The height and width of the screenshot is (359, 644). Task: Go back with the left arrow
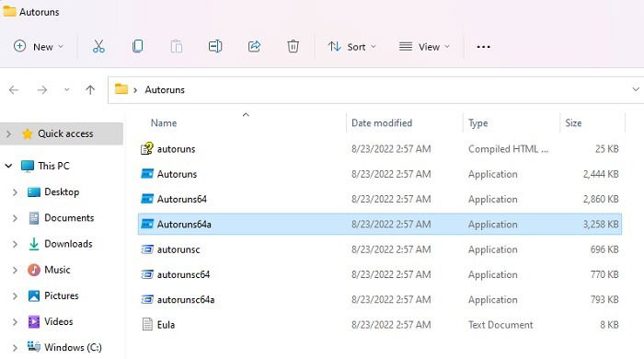click(14, 89)
